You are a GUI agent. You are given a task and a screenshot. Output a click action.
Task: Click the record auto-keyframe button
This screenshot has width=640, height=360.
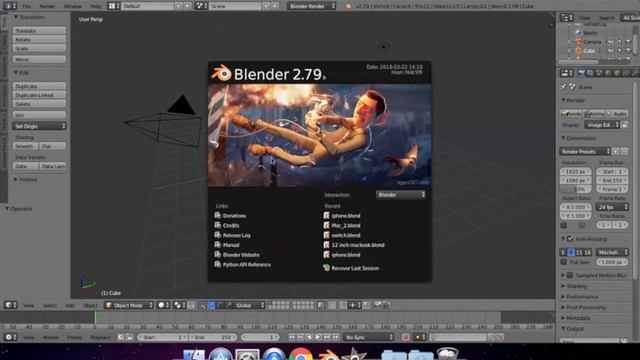pyautogui.click(x=406, y=337)
